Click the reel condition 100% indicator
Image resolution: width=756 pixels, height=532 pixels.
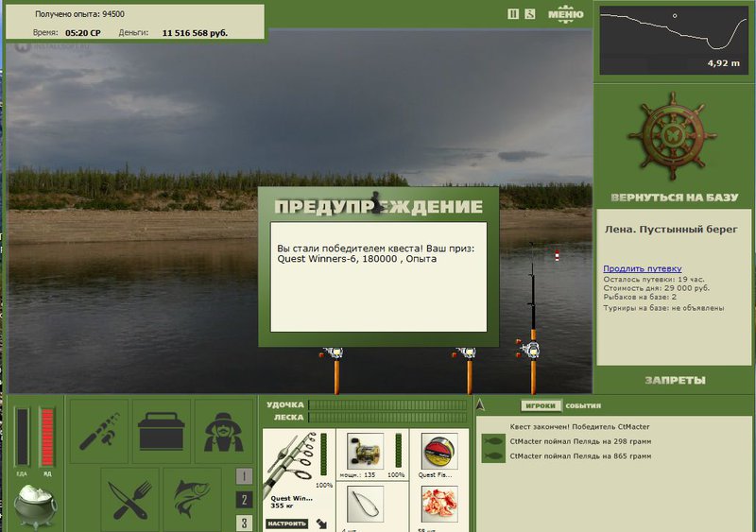[396, 475]
